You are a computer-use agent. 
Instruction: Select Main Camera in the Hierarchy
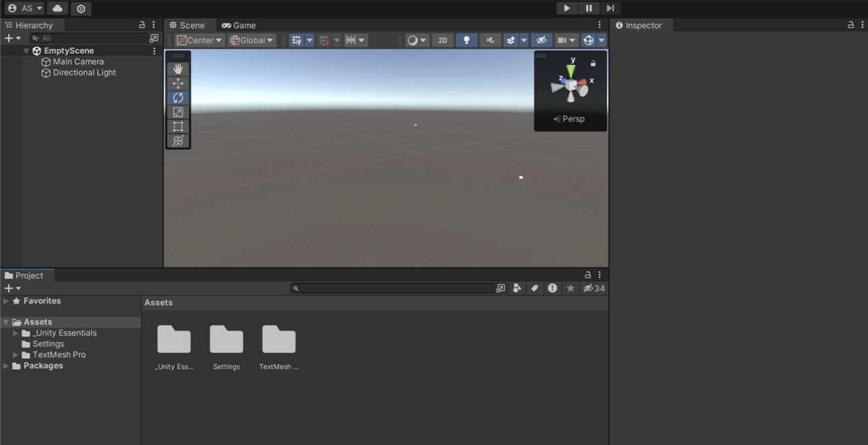click(76, 61)
